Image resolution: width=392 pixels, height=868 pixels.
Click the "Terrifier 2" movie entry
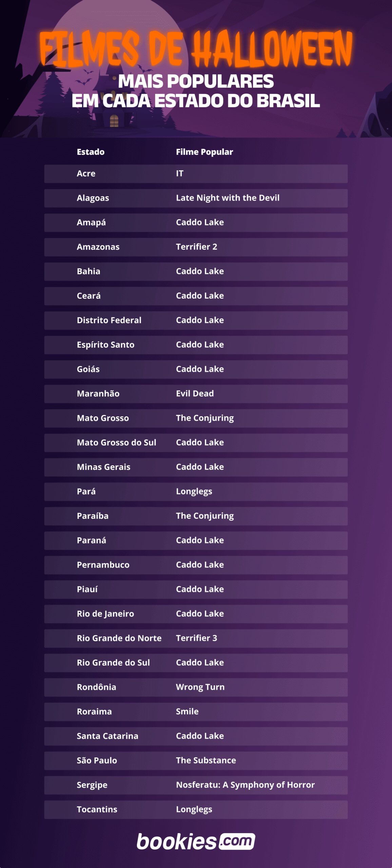click(x=196, y=247)
